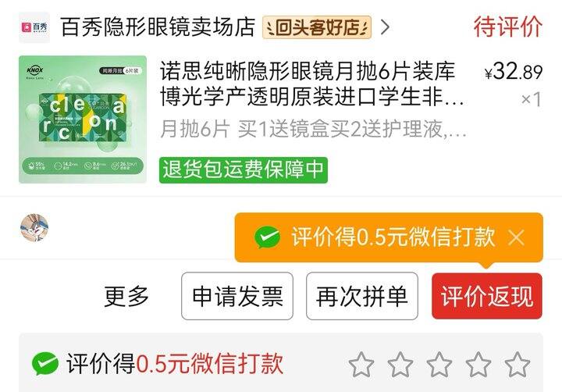Dismiss the orange 评价得0.5元 tooltip
Viewport: 562px width, 392px height.
(x=516, y=237)
